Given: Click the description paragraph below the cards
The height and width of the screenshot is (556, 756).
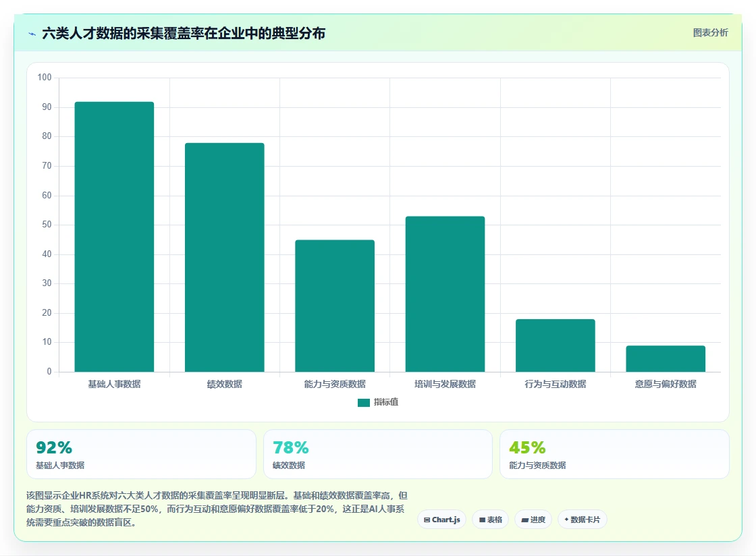Looking at the screenshot, I should click(x=217, y=509).
